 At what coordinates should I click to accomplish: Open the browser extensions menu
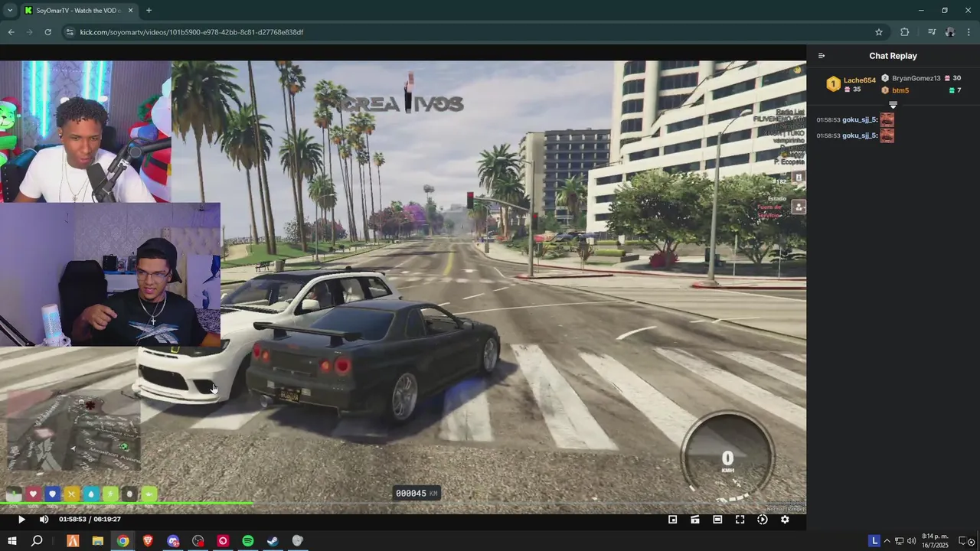click(x=905, y=32)
